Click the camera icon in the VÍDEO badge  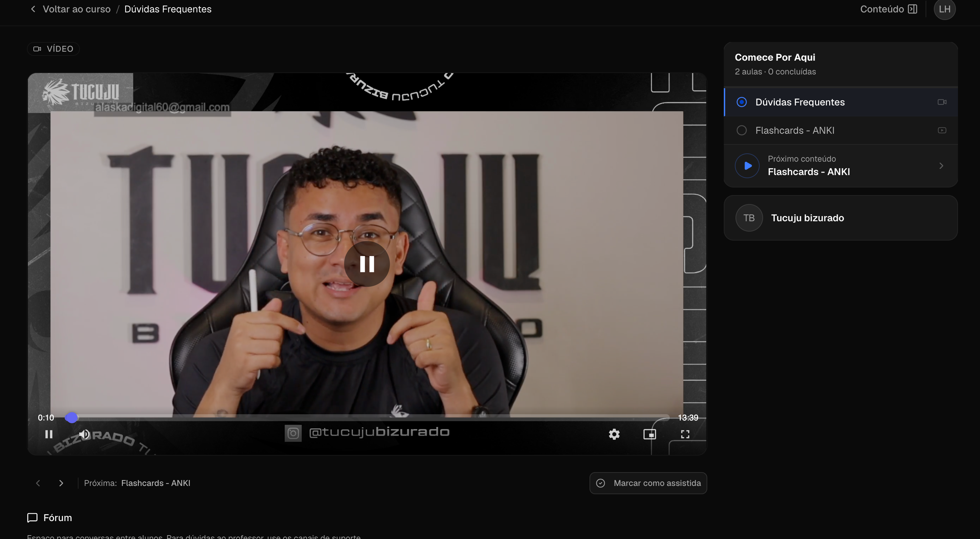[x=37, y=49]
